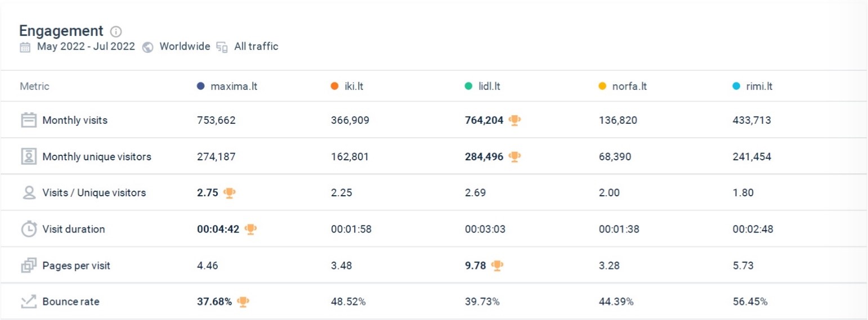Click the Visits / Unique visitors person icon
The image size is (868, 320).
pyautogui.click(x=29, y=192)
